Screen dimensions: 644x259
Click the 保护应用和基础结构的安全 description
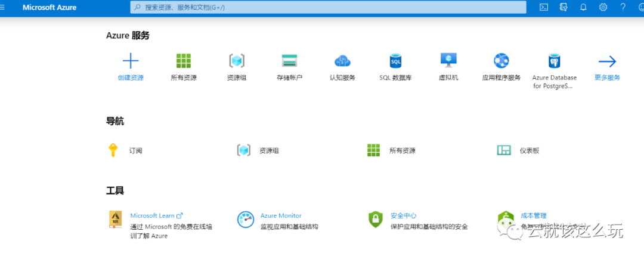click(x=429, y=227)
